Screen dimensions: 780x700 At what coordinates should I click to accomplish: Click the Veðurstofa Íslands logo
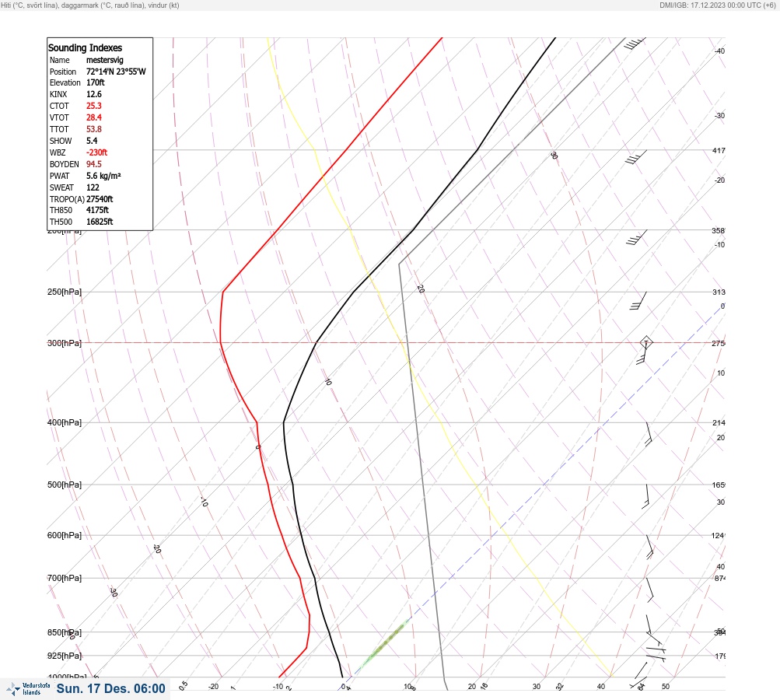coord(28,688)
